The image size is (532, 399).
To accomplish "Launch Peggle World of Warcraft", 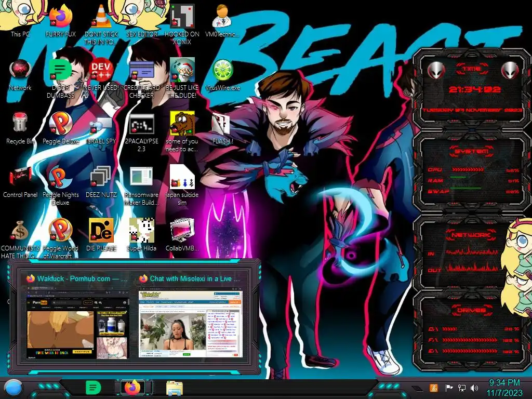I will [60, 239].
